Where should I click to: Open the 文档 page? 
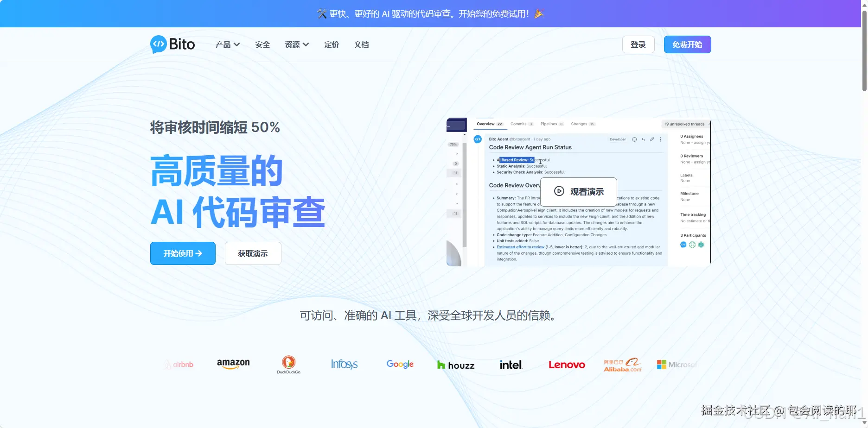click(362, 44)
